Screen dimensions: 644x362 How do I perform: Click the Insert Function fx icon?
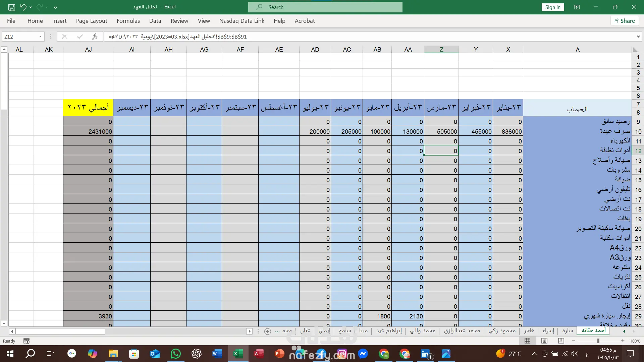point(95,37)
